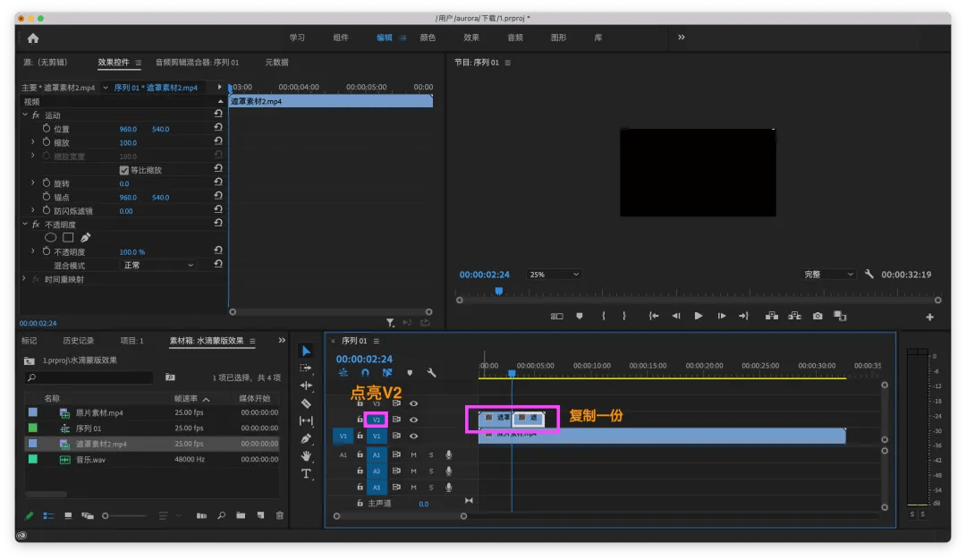Toggle uniform scale checkbox
966x560 pixels.
[123, 170]
